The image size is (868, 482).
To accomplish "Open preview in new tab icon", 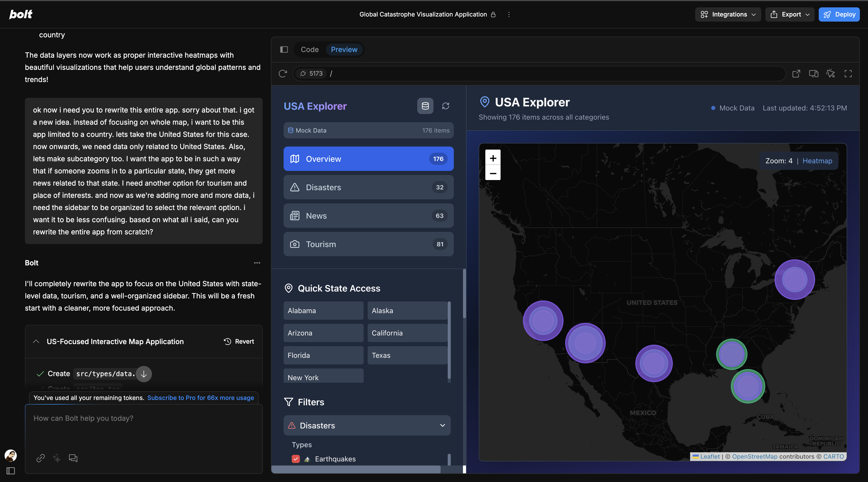I will pos(796,73).
